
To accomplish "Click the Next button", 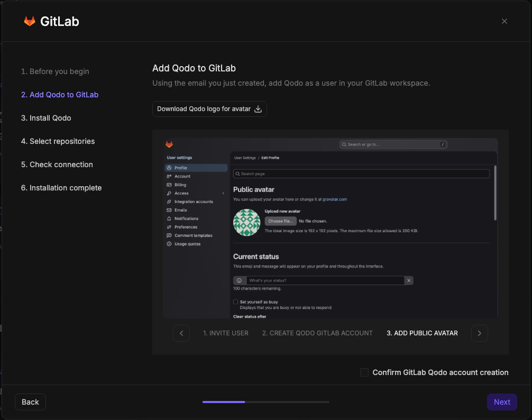I will (x=502, y=402).
